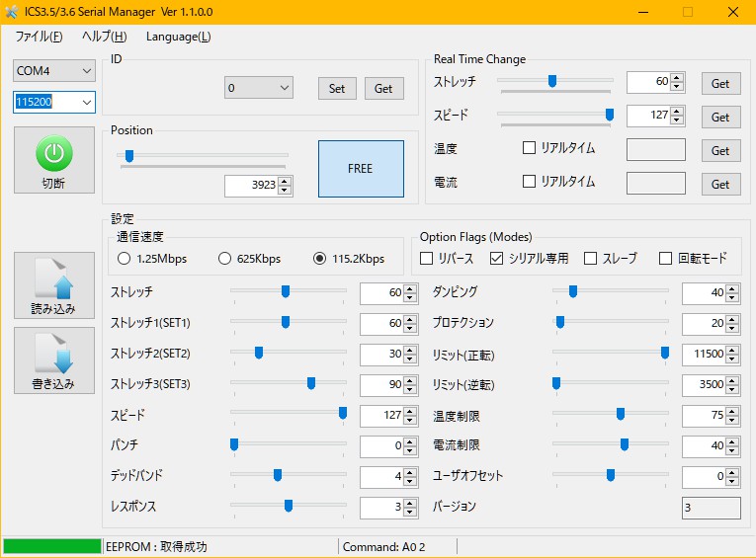Enable 回転モード option flag
The width and height of the screenshot is (756, 558).
(665, 259)
